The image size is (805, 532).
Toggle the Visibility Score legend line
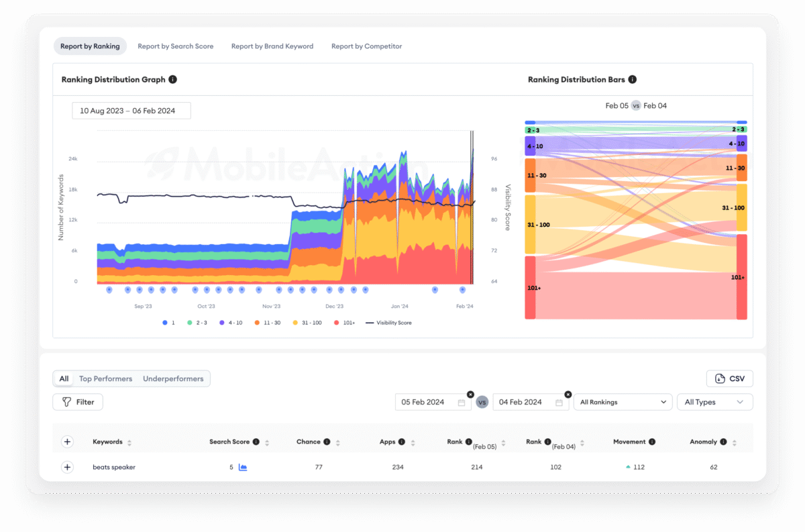(389, 323)
